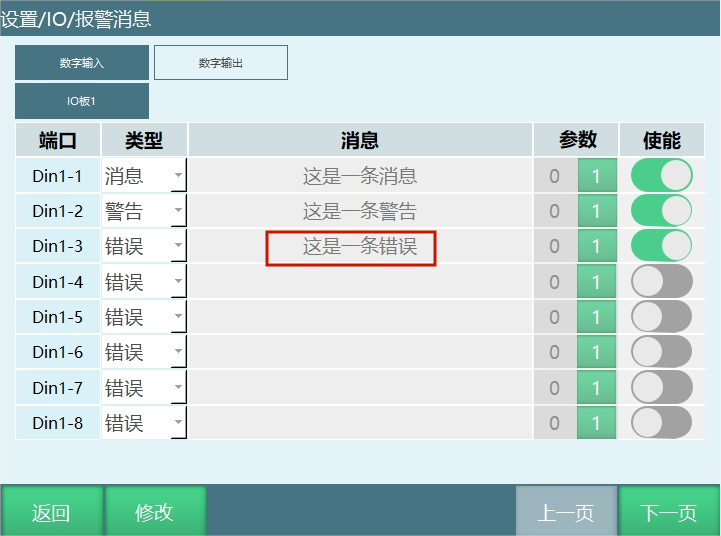Image resolution: width=721 pixels, height=536 pixels.
Task: Switch to the 数字输入 tab
Action: 82,63
